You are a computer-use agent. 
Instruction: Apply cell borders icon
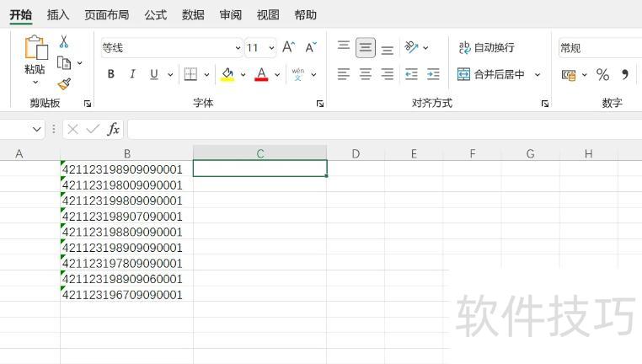click(x=190, y=74)
